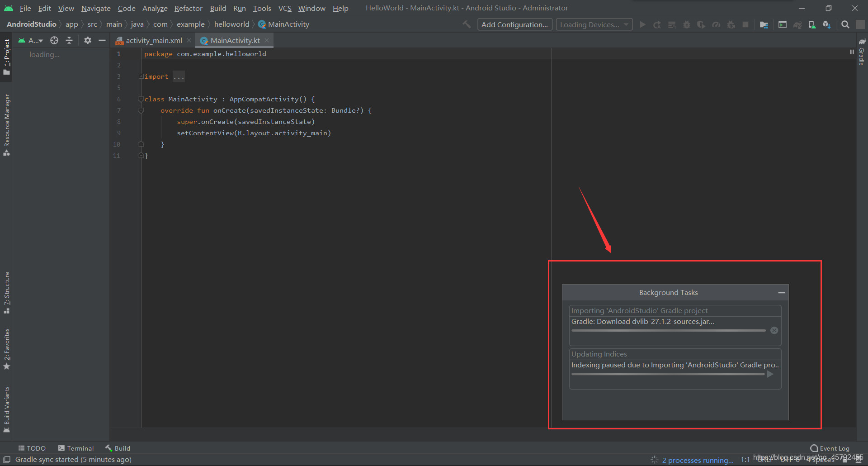Viewport: 868px width, 466px height.
Task: Click the helloworld breadcrumb
Action: click(x=231, y=24)
